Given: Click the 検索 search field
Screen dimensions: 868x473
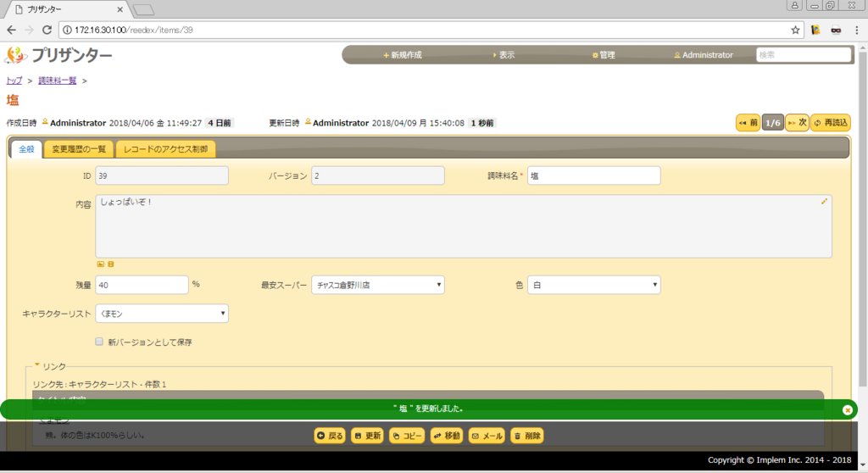Looking at the screenshot, I should tap(804, 55).
